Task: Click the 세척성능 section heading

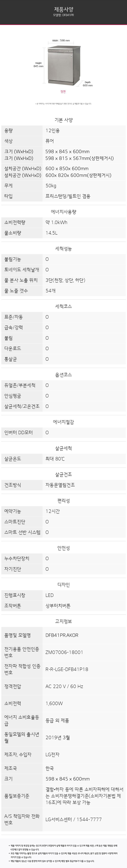Action: [x=63, y=249]
